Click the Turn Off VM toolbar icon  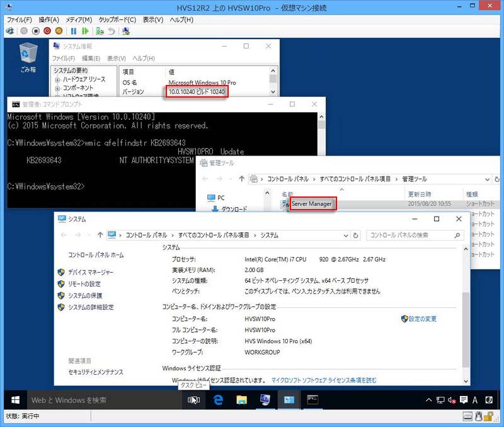(36, 31)
